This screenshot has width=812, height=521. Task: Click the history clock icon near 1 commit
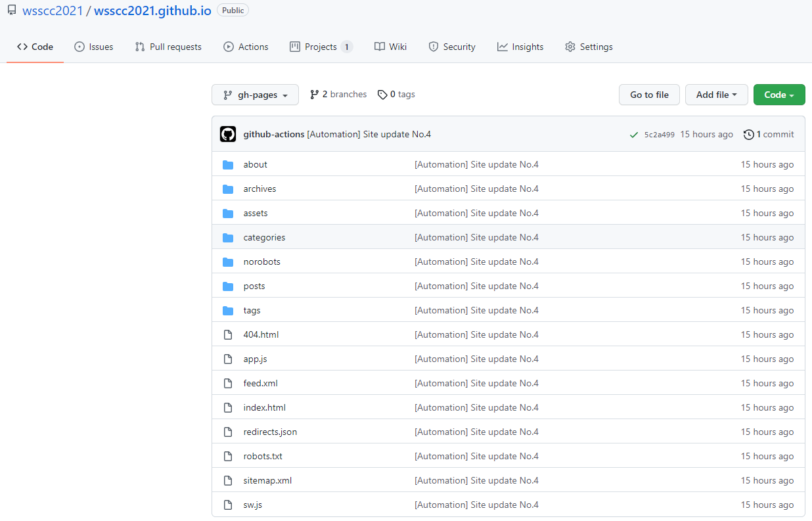[x=749, y=134]
